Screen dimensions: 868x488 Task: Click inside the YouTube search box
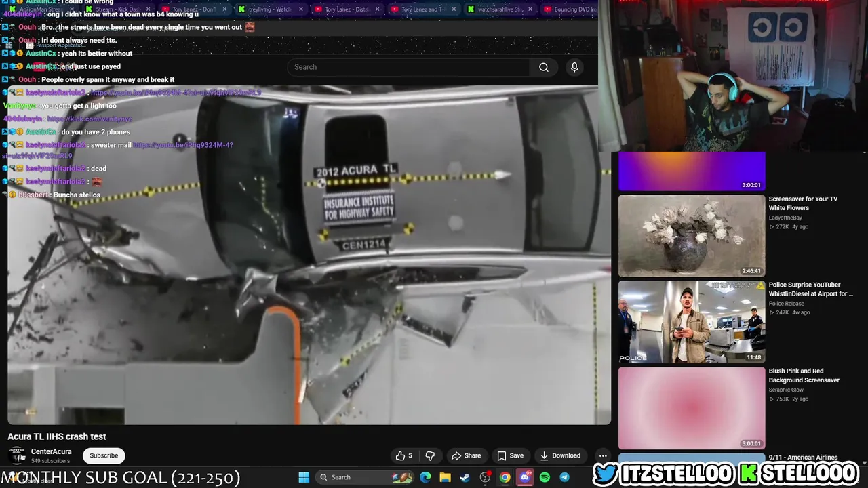tap(408, 67)
